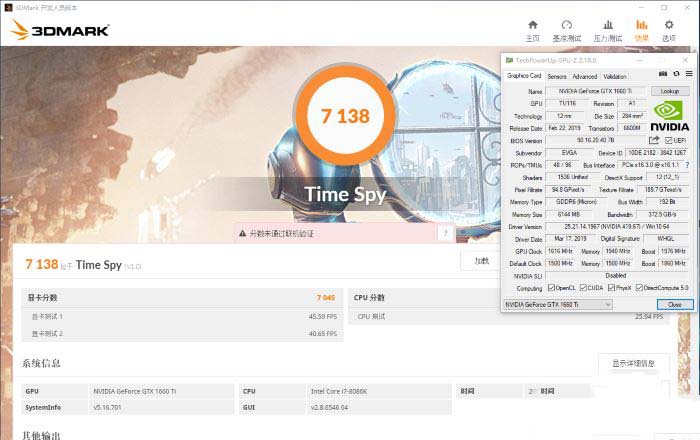Click the Digital Signature WHQL field

pyautogui.click(x=666, y=239)
